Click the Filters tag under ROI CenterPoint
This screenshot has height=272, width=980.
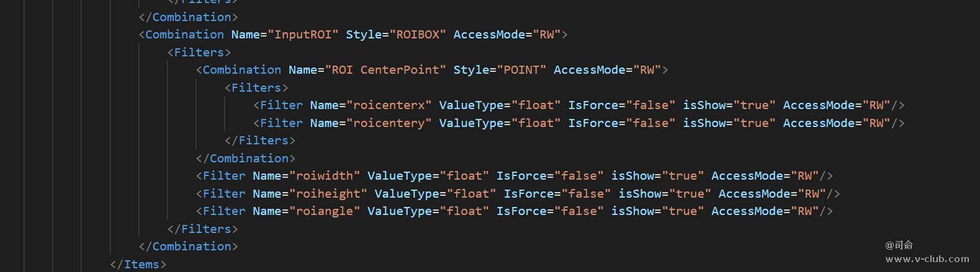click(x=256, y=88)
